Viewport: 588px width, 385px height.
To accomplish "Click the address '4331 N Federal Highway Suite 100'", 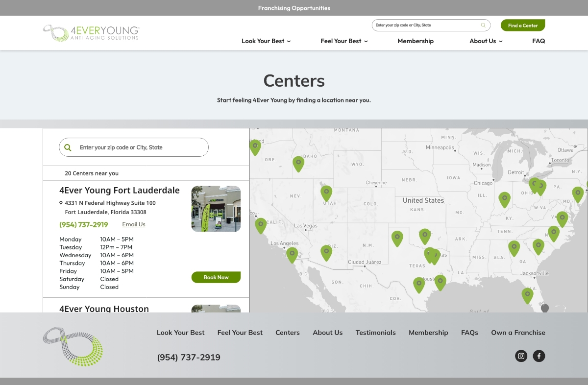I will 110,203.
